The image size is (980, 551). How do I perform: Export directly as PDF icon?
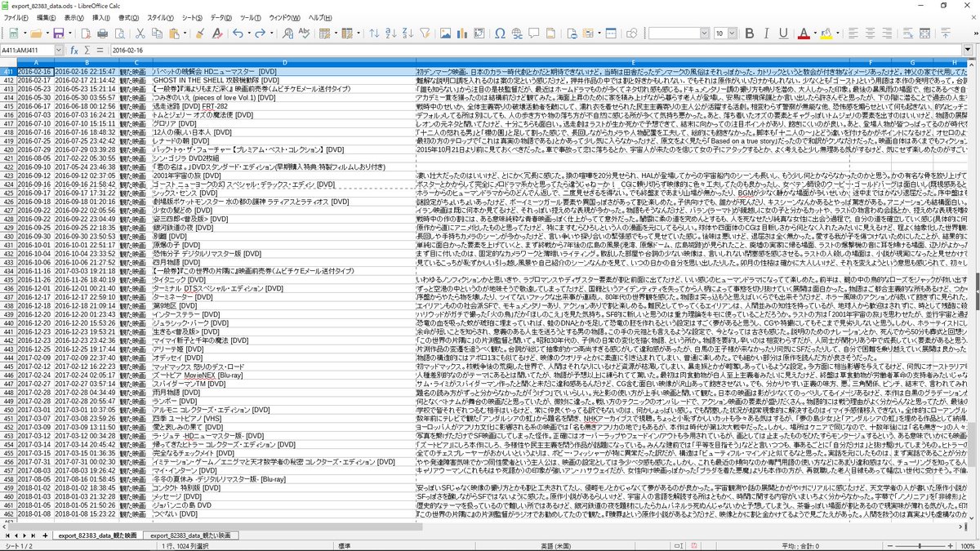[x=85, y=33]
